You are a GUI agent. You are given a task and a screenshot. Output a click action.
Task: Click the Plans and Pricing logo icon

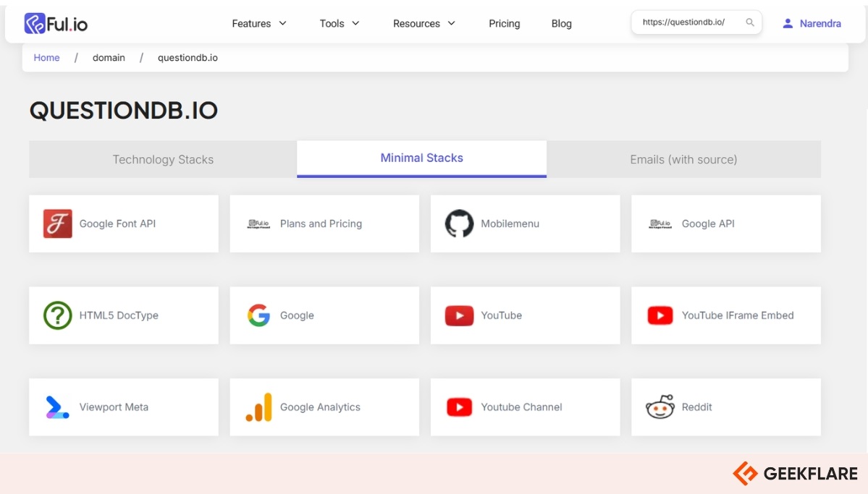pos(258,223)
